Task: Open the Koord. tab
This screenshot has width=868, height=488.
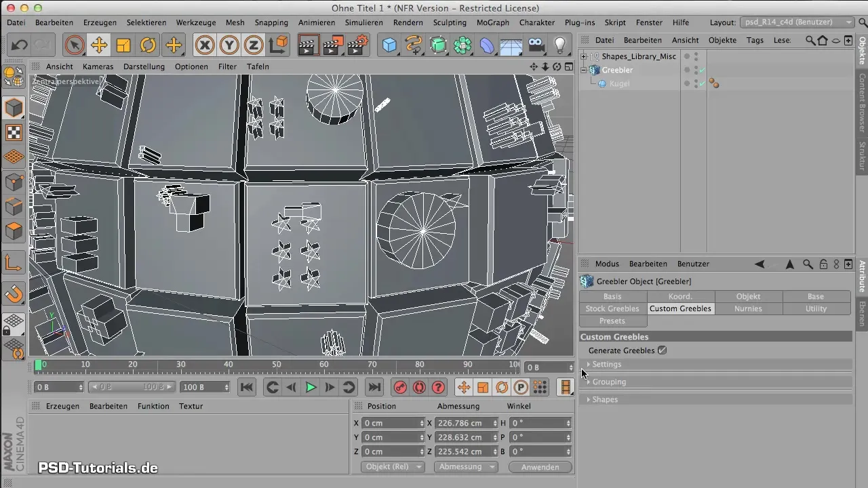Action: [x=680, y=296]
